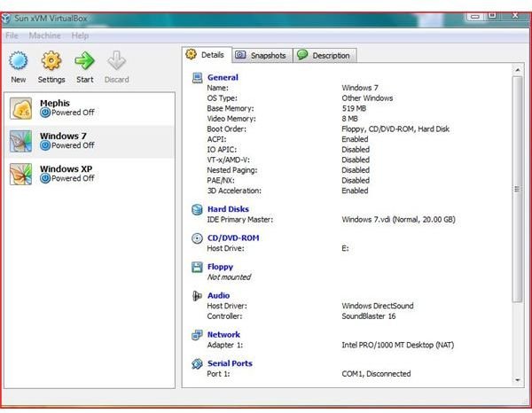
Task: Click the 'Windows DirectSound' host driver value
Action: click(378, 306)
